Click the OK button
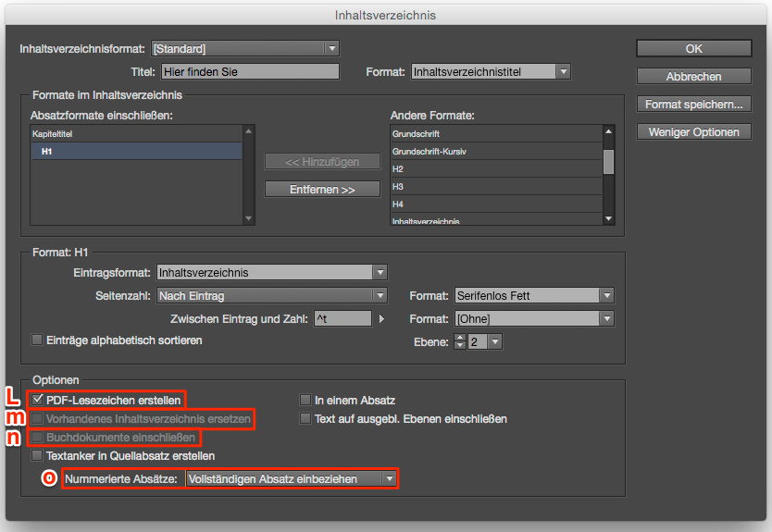772x532 pixels. click(693, 49)
